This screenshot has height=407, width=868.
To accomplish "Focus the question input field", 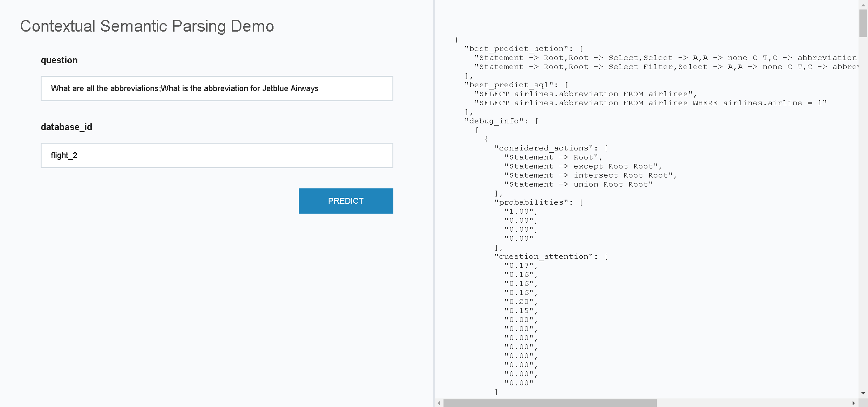I will pos(217,89).
